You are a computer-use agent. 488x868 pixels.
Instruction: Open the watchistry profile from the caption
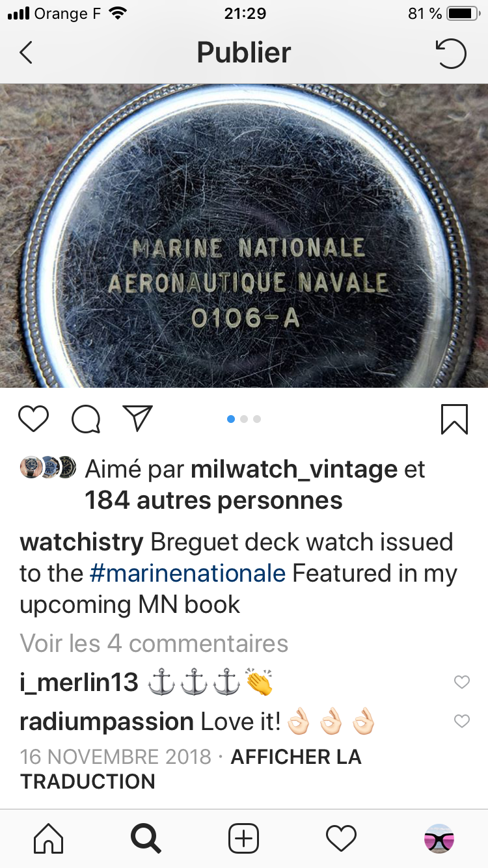[x=81, y=542]
